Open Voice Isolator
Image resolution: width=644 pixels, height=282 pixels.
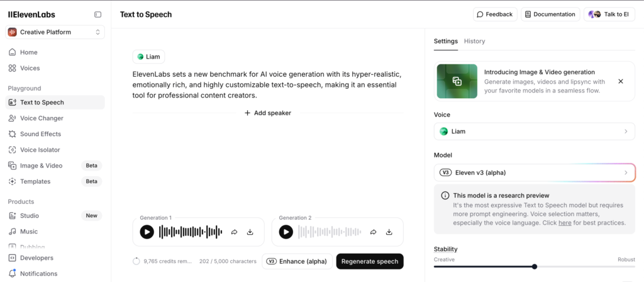(x=55, y=150)
